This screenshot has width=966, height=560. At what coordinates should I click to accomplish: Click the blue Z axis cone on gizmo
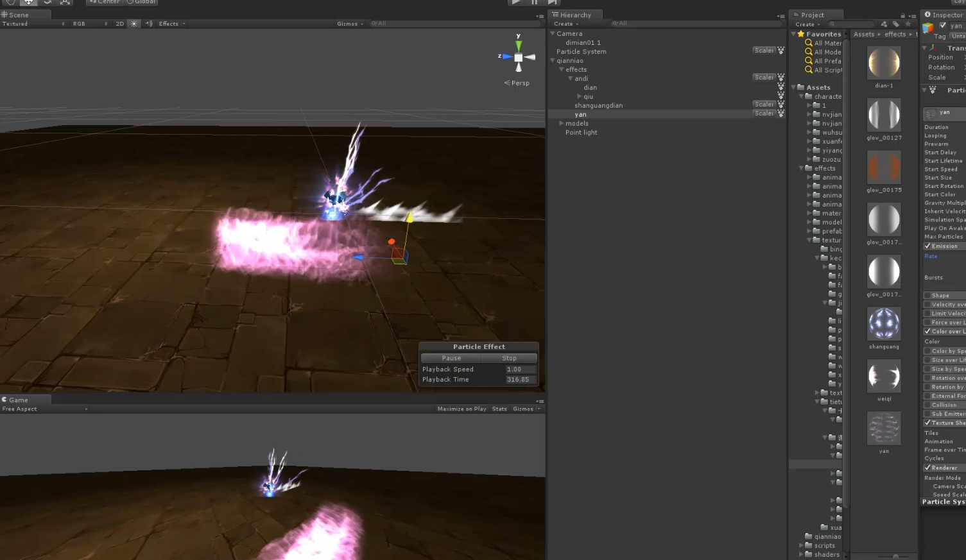[507, 56]
